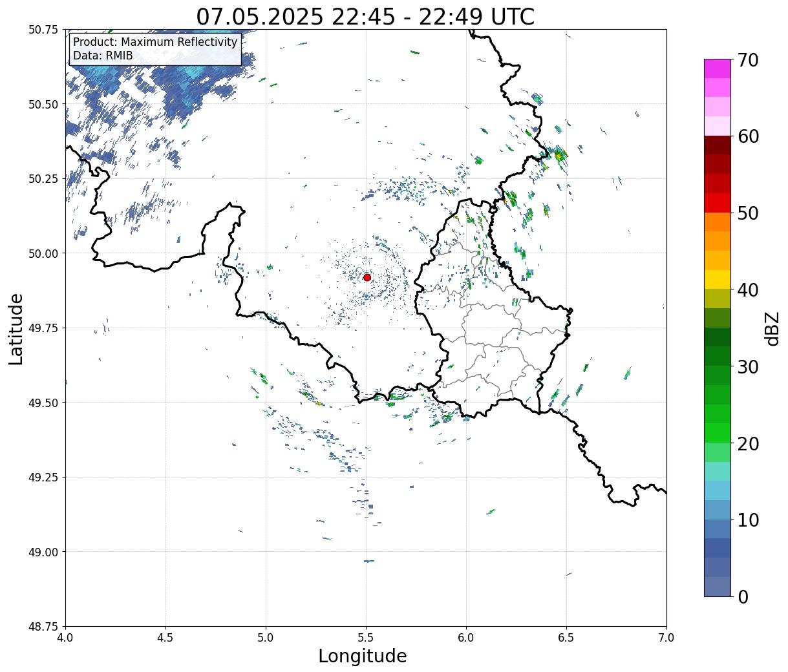This screenshot has width=788, height=672.
Task: Click the 'Product: Maximum Reflectivity' label
Action: 155,42
